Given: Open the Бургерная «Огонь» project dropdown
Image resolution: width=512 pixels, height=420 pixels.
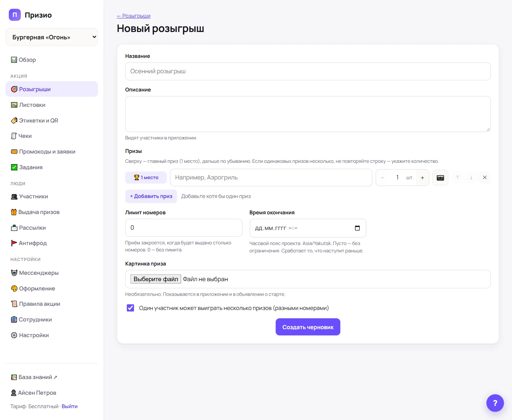Looking at the screenshot, I should (52, 37).
